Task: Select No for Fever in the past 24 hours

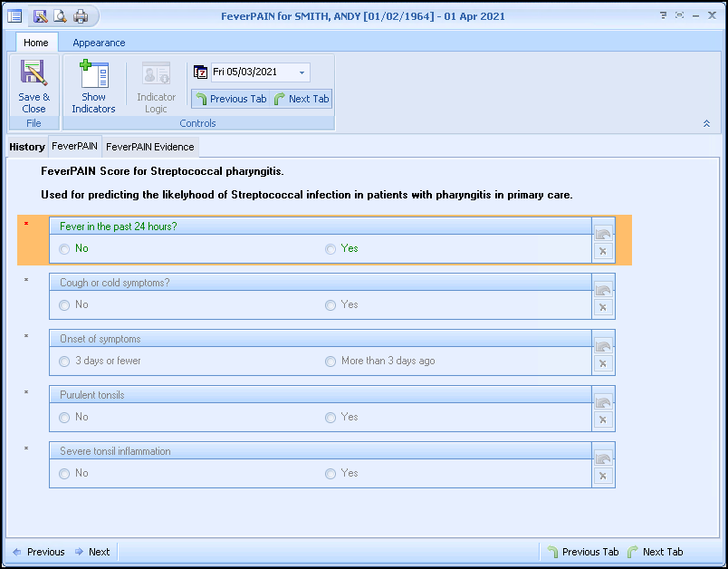Action: point(64,249)
